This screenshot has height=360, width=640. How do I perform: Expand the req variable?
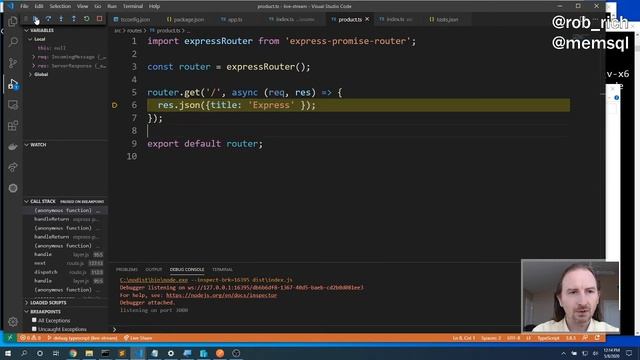coord(33,57)
